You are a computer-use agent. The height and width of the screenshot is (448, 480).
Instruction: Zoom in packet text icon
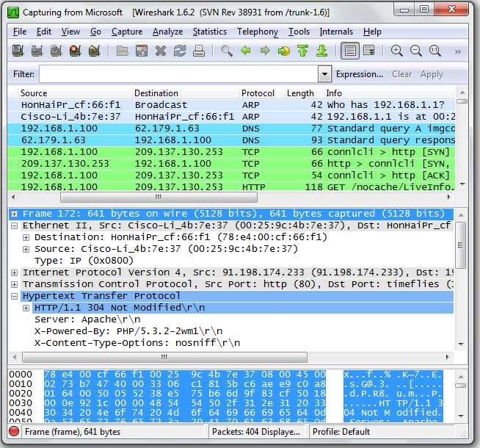(x=397, y=51)
